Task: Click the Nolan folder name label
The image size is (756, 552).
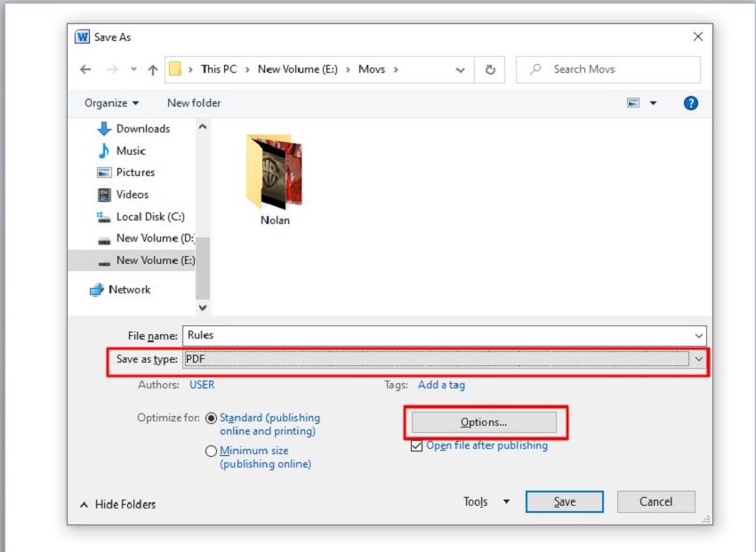Action: [275, 220]
